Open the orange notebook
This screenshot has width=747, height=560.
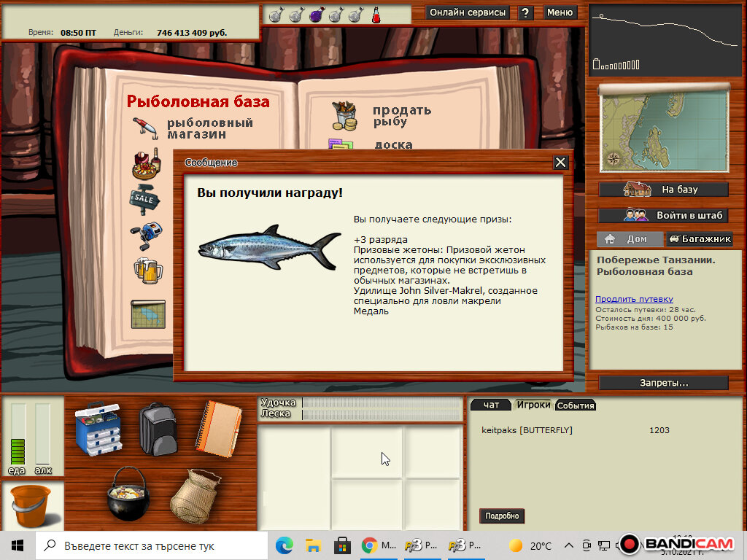217,428
